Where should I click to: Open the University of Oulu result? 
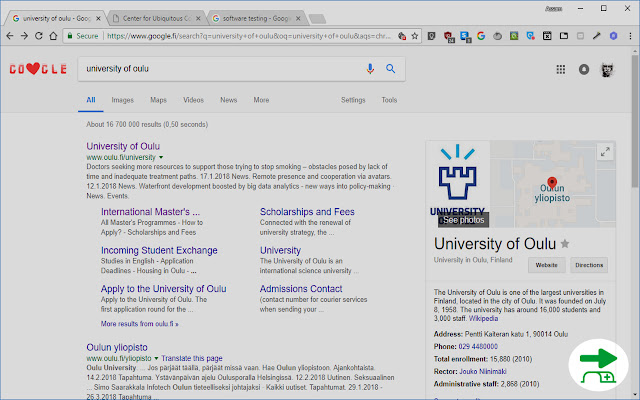pos(123,146)
